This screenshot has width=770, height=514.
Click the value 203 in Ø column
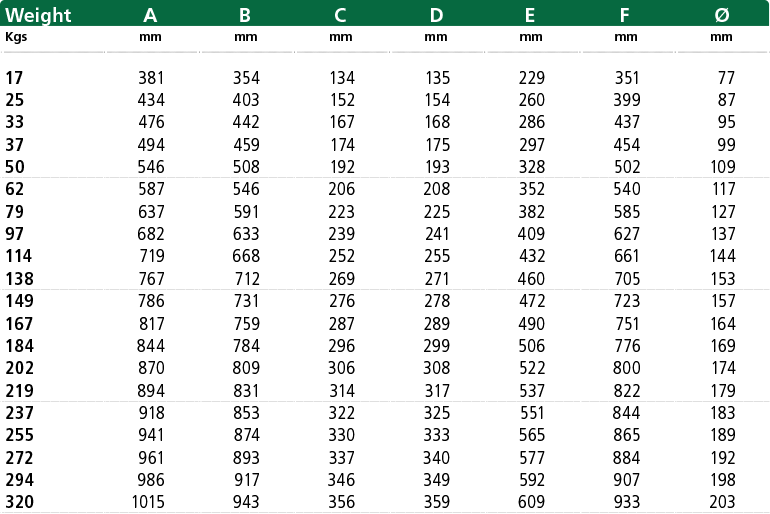tap(722, 502)
